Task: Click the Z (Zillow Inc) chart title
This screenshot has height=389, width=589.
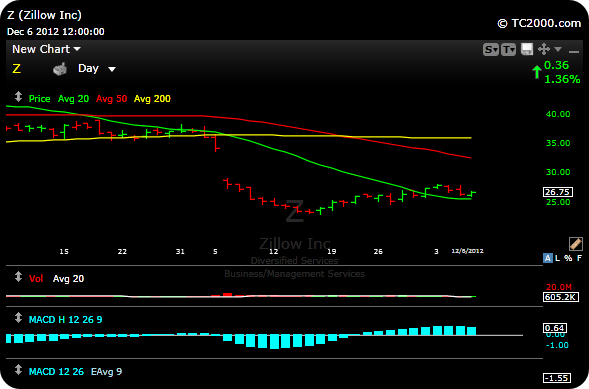Action: click(x=44, y=15)
